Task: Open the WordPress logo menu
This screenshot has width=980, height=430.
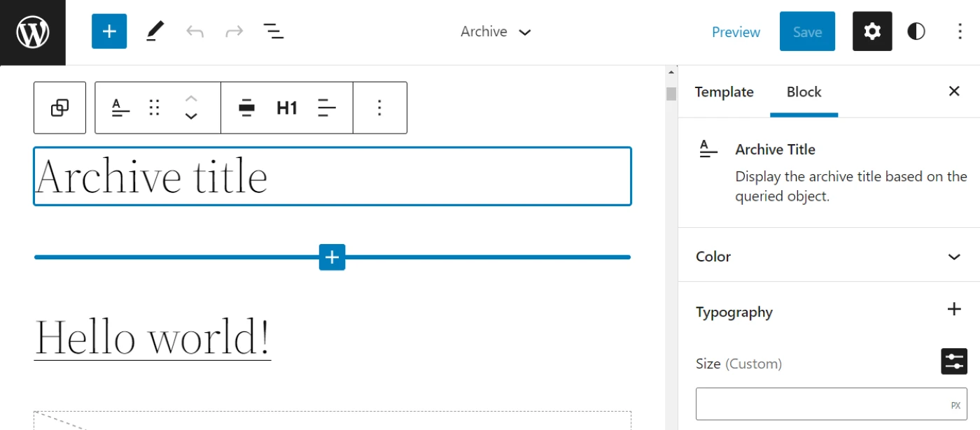Action: 32,32
